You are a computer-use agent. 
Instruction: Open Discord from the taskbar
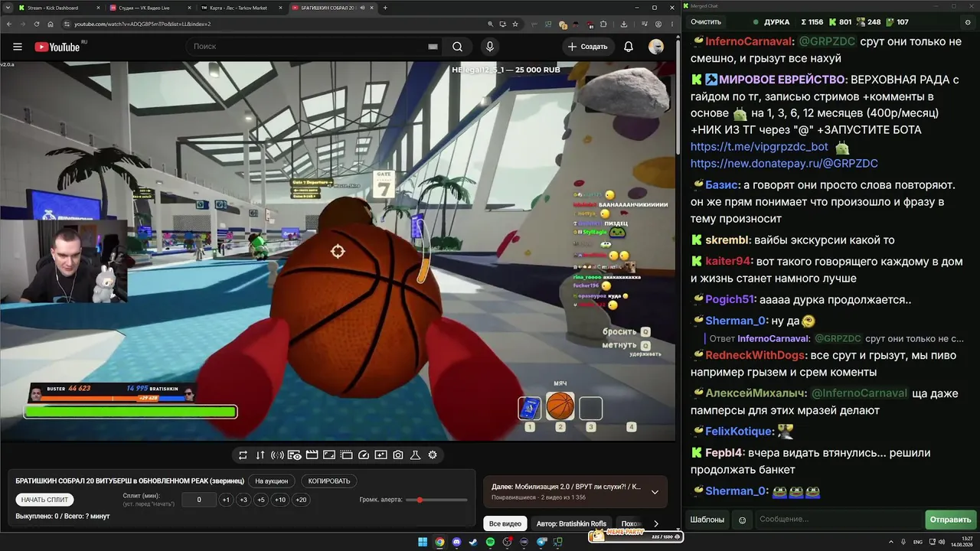(457, 542)
